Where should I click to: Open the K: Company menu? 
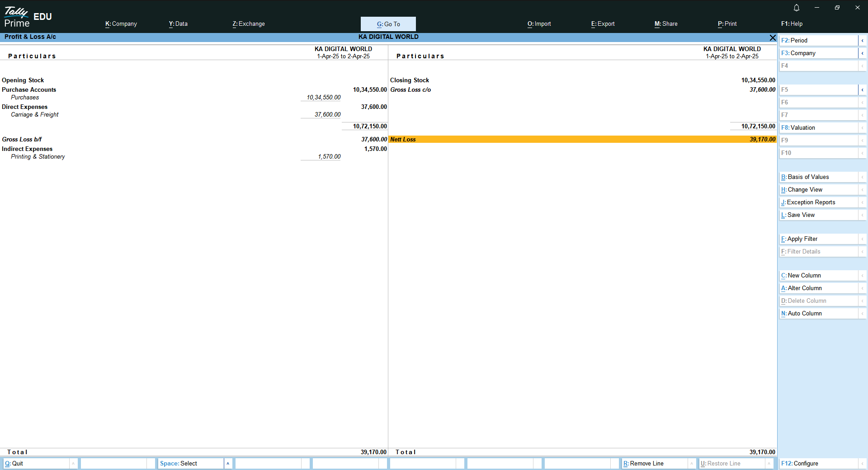coord(121,24)
